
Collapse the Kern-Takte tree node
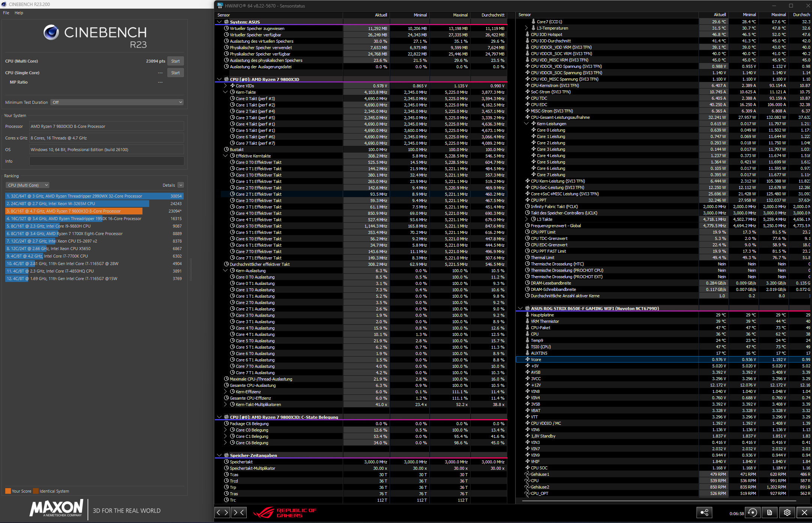225,92
